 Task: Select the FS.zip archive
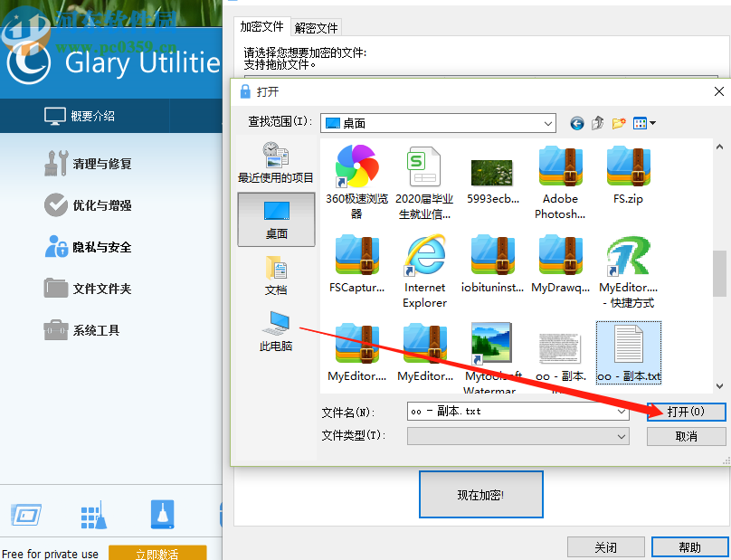click(629, 166)
